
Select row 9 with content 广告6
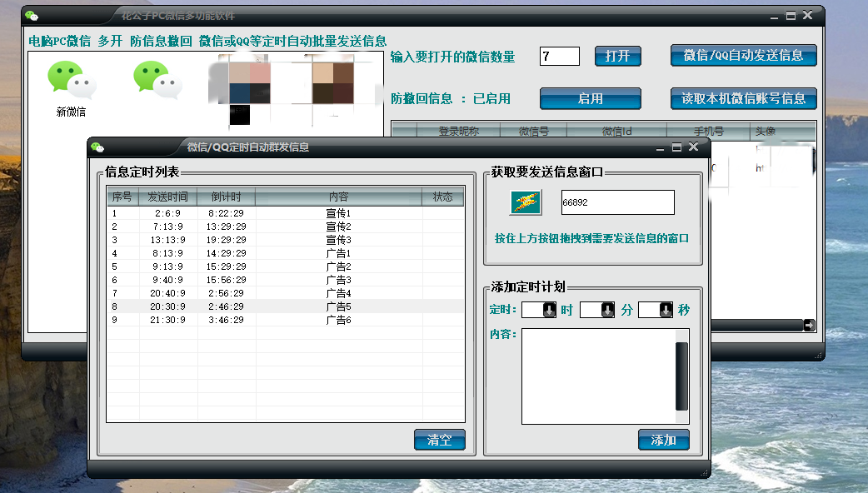click(286, 319)
